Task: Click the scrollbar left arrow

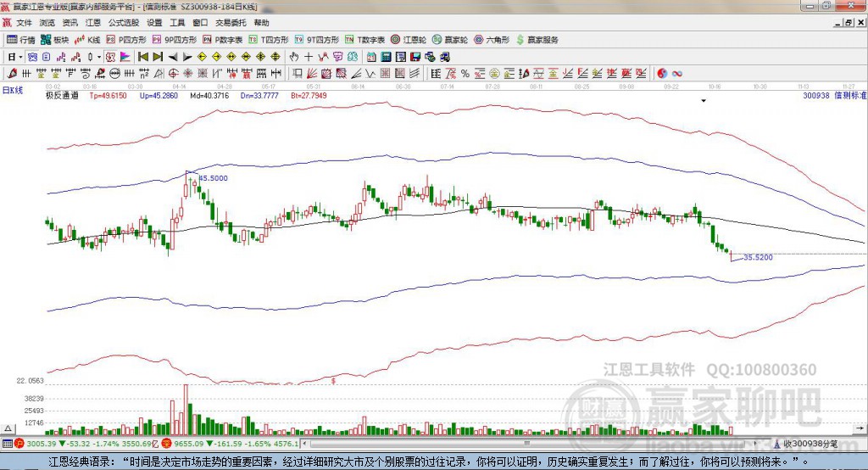Action: pyautogui.click(x=304, y=444)
